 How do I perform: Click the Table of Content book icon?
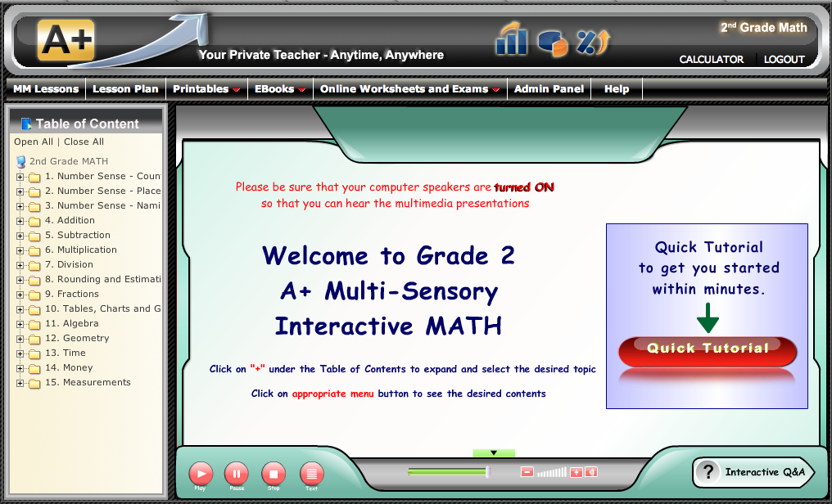[x=26, y=124]
